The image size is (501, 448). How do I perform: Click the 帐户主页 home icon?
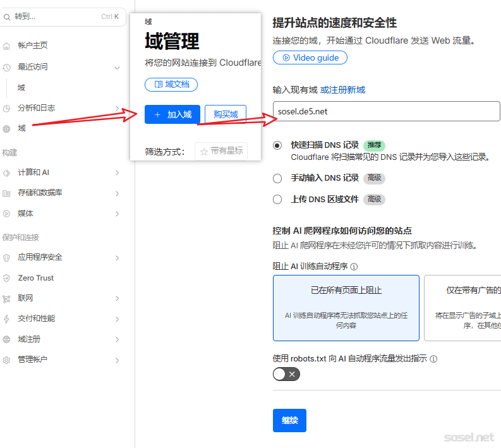tap(7, 45)
